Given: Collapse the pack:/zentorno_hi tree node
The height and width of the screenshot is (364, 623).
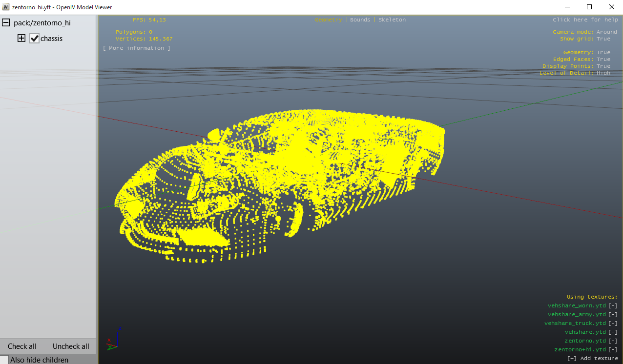Looking at the screenshot, I should pyautogui.click(x=6, y=22).
